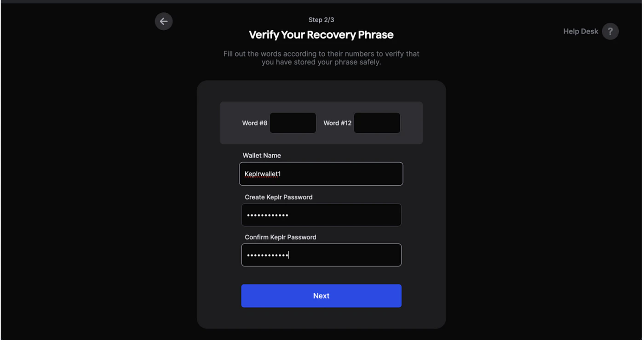Click the Word #8 label

pos(254,123)
